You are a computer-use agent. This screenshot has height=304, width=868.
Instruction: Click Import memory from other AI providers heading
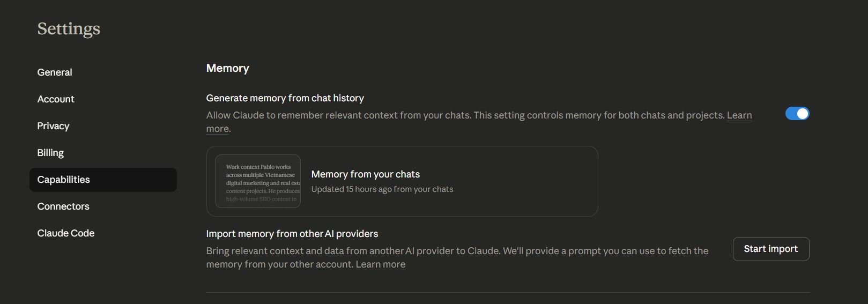[x=292, y=234]
